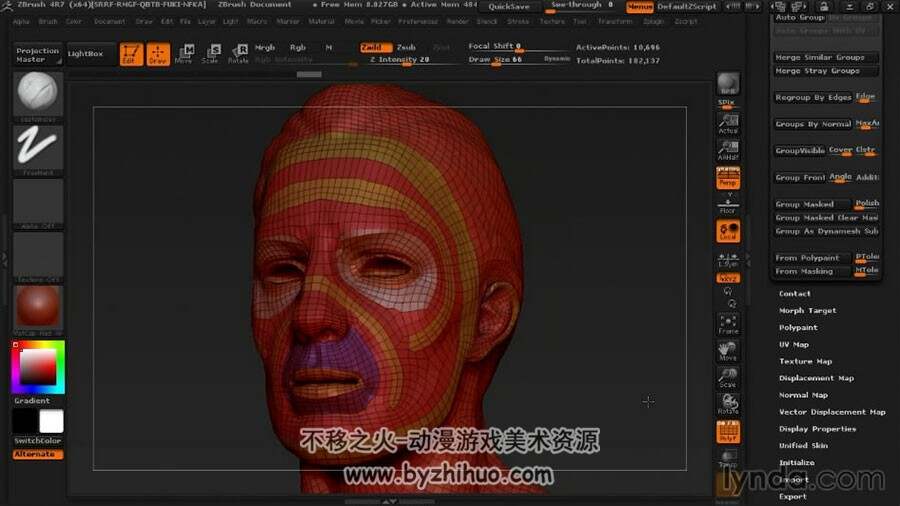Click GroupVisible button
The image size is (900, 506).
pyautogui.click(x=800, y=150)
